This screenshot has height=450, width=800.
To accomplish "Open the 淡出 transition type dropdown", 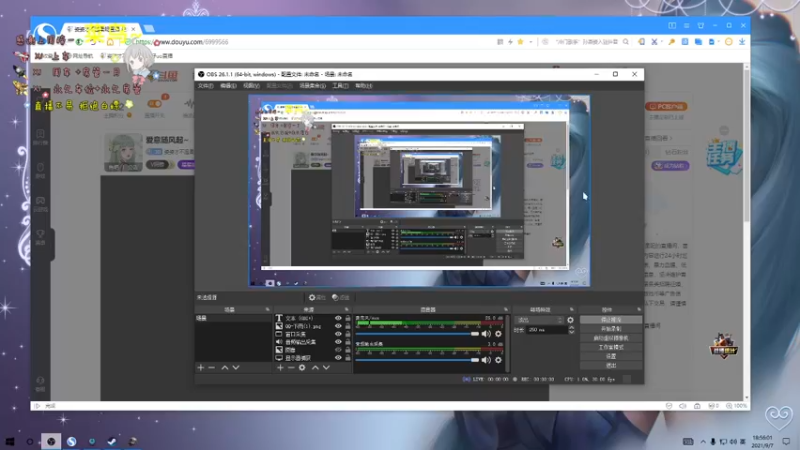I will tap(540, 320).
